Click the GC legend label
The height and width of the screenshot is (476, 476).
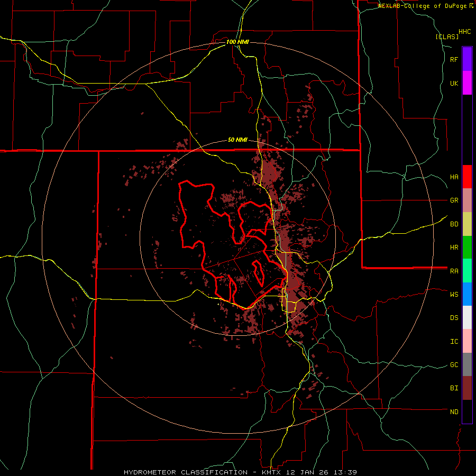pos(454,365)
